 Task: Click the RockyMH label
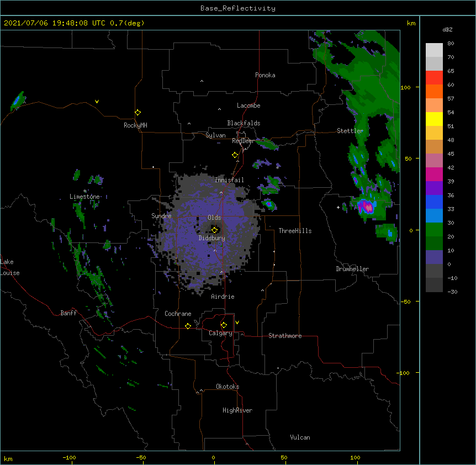click(135, 125)
